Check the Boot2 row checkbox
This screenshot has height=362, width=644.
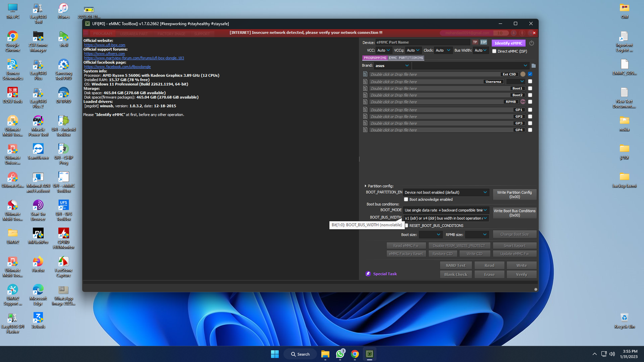tap(530, 95)
